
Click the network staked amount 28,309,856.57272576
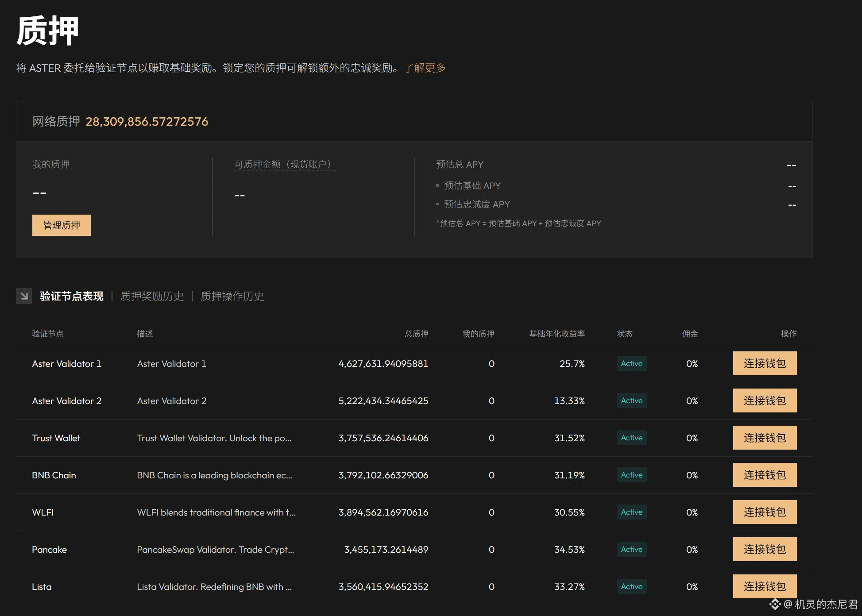click(147, 122)
